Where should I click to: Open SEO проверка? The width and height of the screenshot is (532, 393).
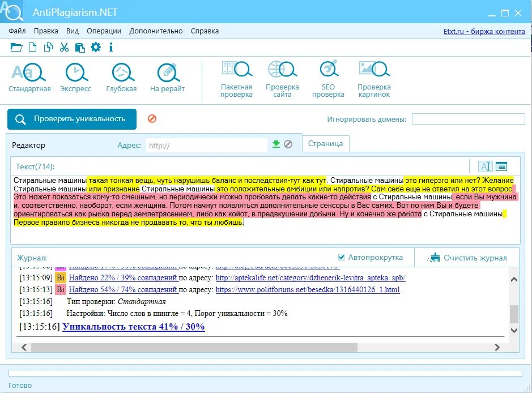(x=328, y=80)
